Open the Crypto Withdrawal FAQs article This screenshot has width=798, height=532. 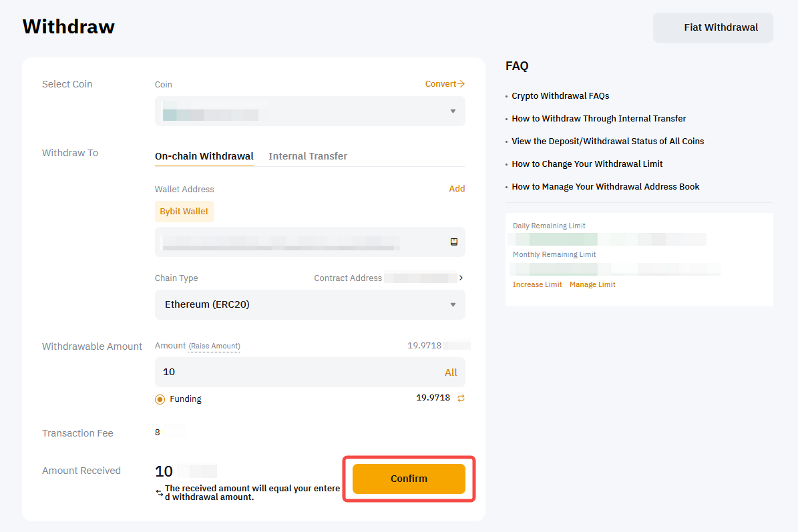click(x=560, y=96)
